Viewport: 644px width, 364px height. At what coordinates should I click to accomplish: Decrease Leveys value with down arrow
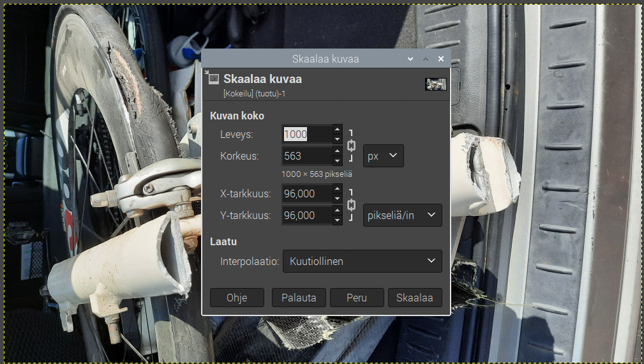pyautogui.click(x=337, y=139)
